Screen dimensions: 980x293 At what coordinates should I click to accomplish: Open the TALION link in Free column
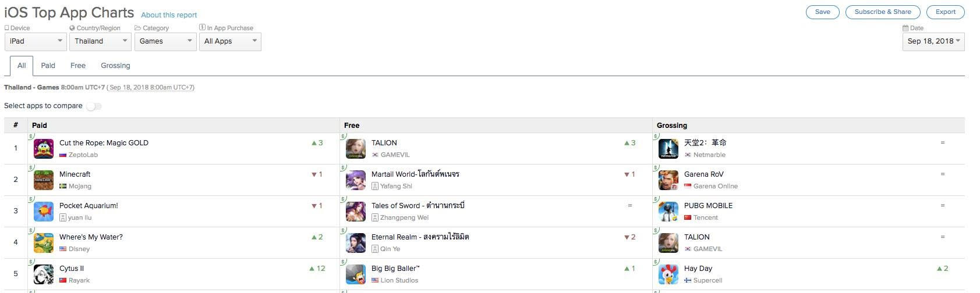(384, 143)
